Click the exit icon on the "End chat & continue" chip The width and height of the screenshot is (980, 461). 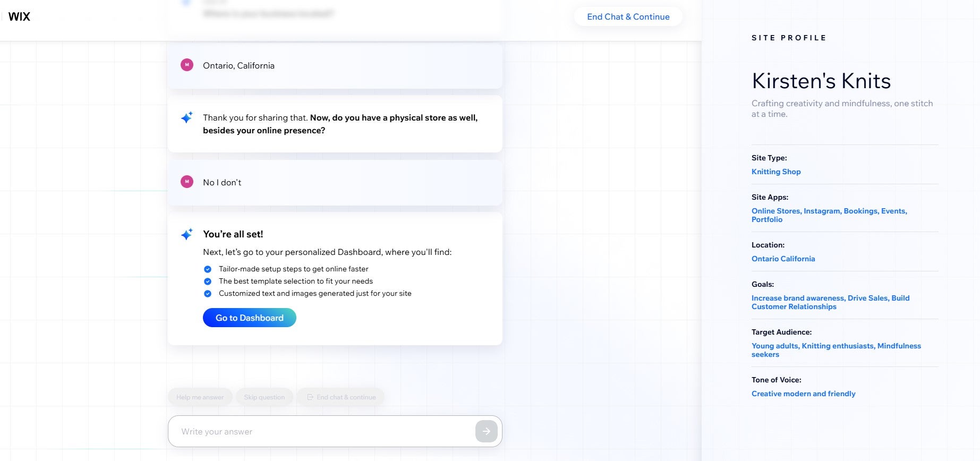310,397
